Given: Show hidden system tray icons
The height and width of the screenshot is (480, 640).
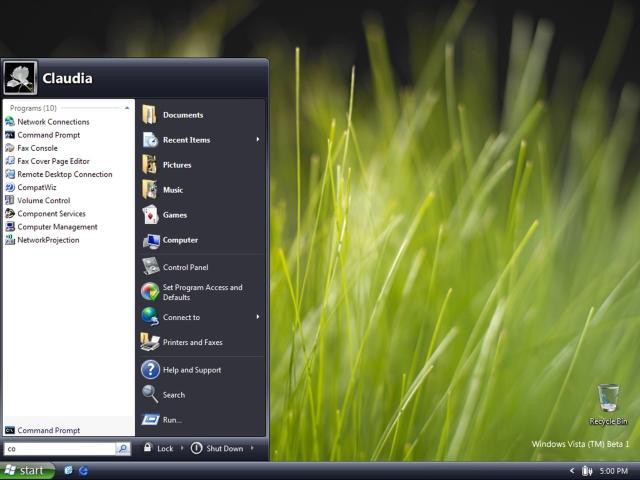Looking at the screenshot, I should pos(572,470).
